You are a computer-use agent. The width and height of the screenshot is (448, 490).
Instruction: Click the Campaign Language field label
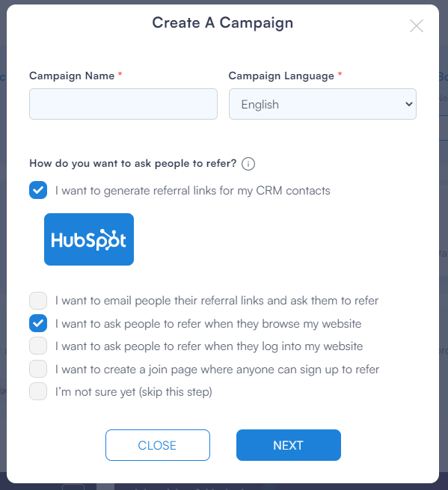pos(281,76)
